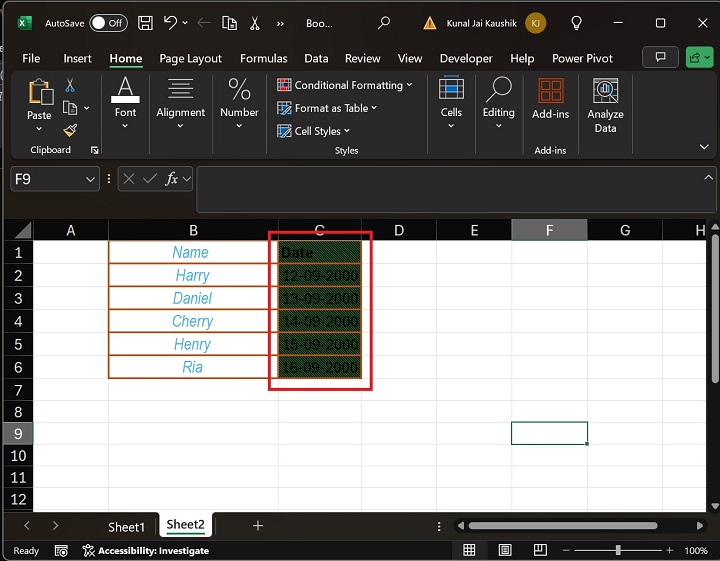Select cell B4 containing Cherry
The width and height of the screenshot is (720, 561).
[192, 321]
